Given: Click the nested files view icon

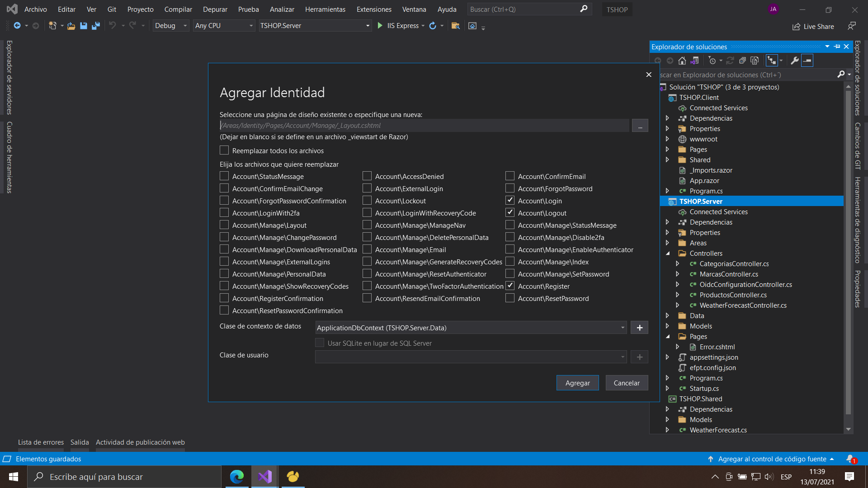Looking at the screenshot, I should pyautogui.click(x=772, y=61).
